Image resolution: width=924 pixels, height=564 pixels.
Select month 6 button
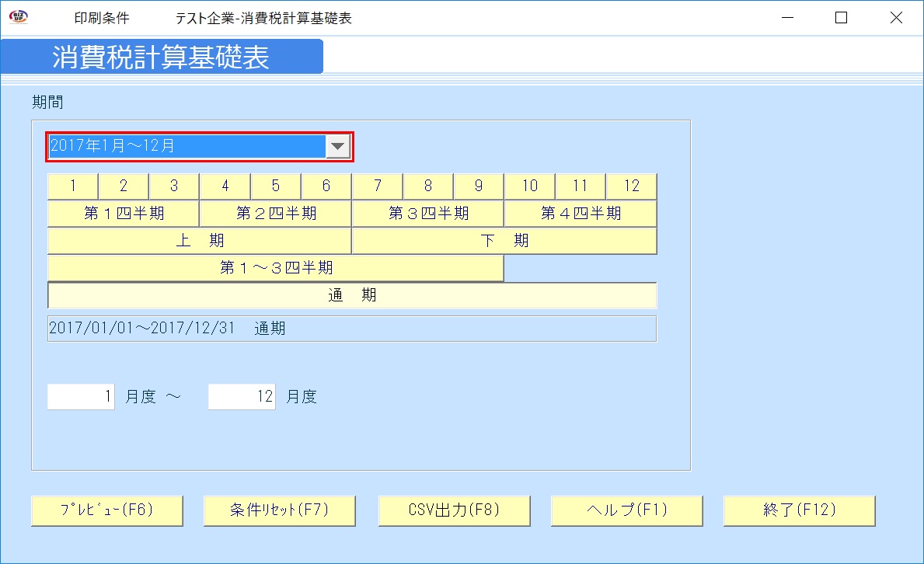coord(326,186)
